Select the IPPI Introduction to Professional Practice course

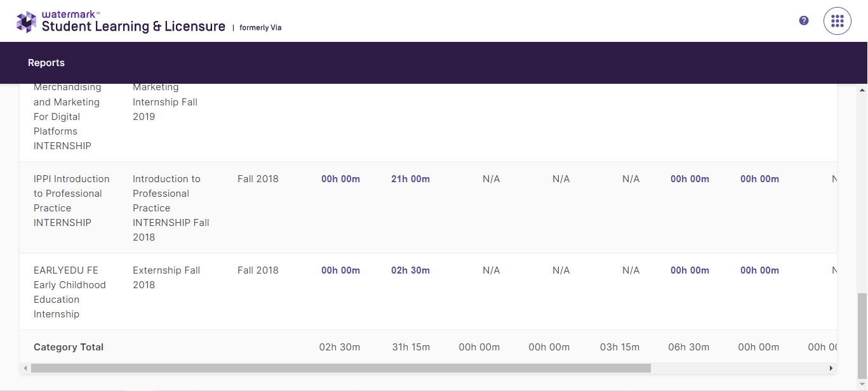click(71, 201)
